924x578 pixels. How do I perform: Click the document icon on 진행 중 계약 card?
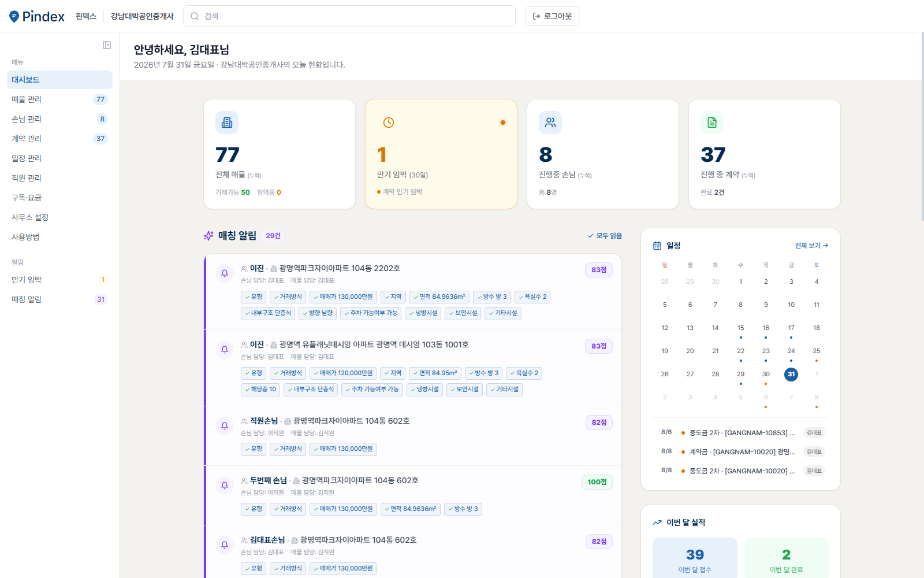point(712,123)
